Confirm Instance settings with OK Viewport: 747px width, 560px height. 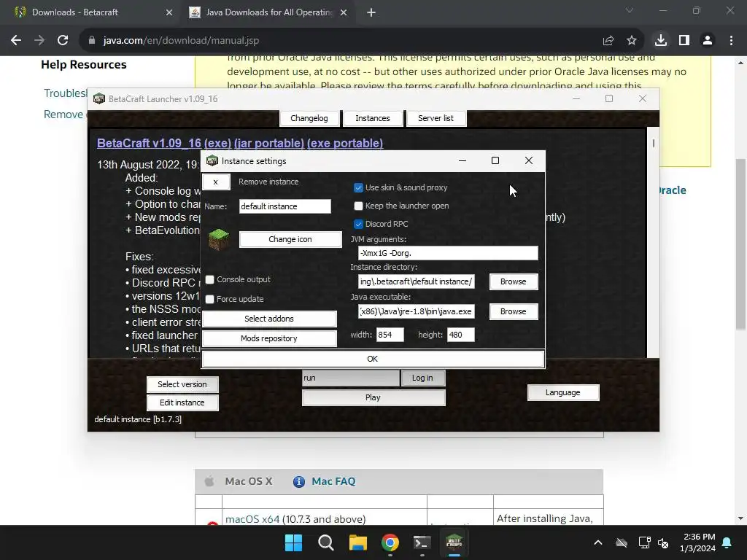(373, 359)
